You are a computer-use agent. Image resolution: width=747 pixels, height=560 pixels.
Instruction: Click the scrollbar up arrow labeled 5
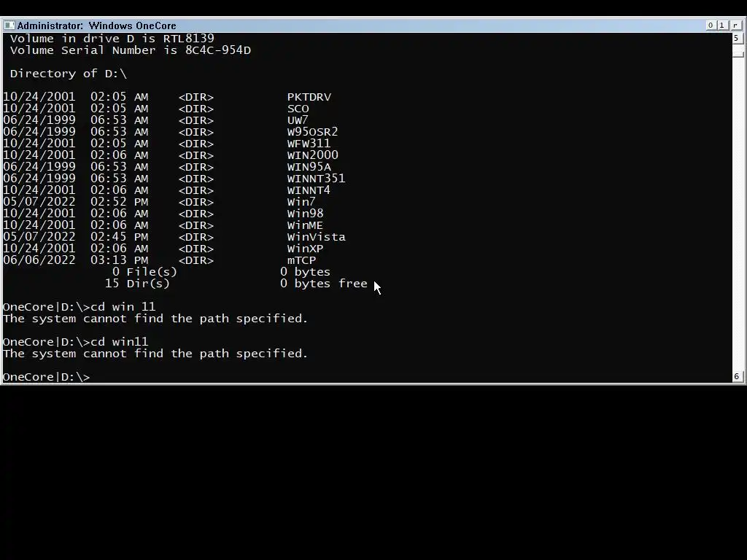click(x=737, y=38)
